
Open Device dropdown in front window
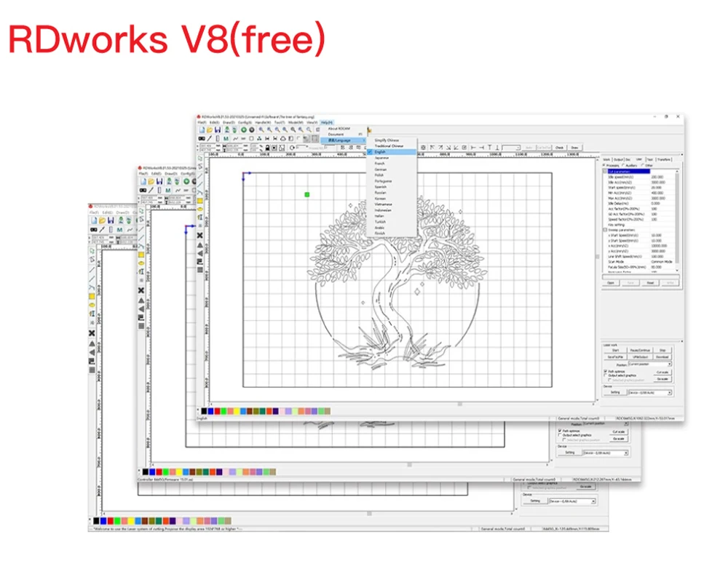click(x=650, y=392)
